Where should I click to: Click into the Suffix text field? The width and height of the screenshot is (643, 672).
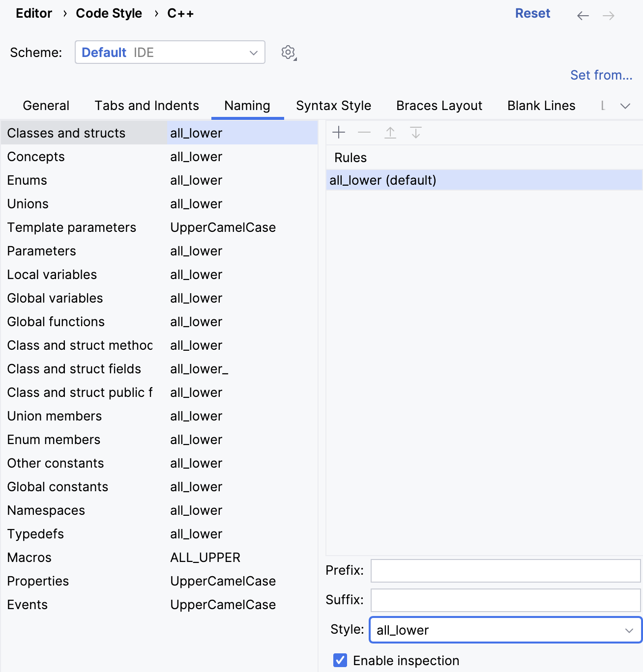505,600
